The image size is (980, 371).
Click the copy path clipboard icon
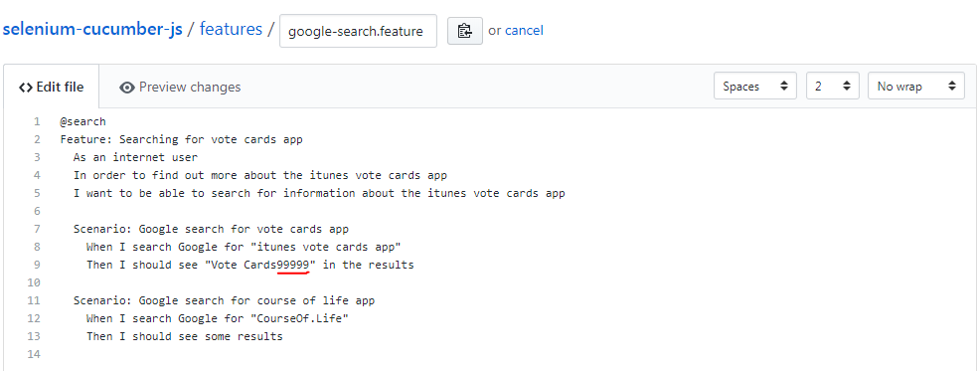point(464,31)
